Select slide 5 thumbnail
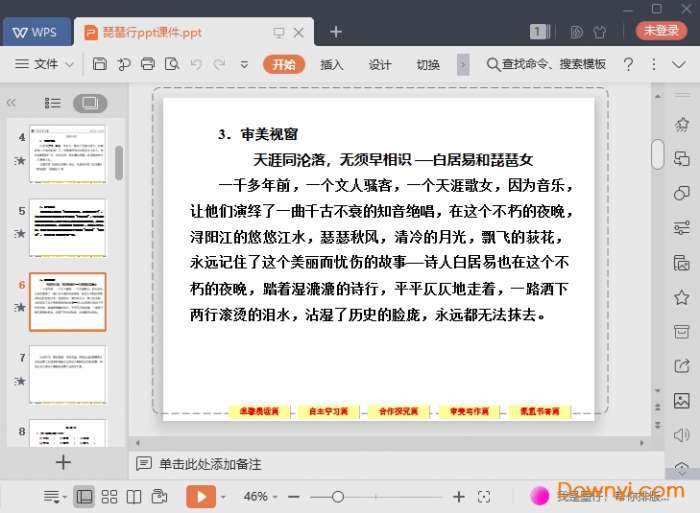 click(68, 228)
